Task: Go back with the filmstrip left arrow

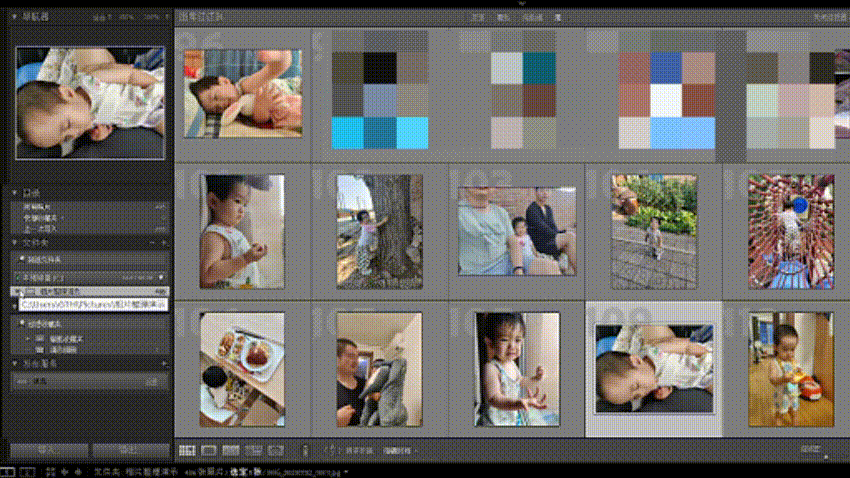Action: 65,472
